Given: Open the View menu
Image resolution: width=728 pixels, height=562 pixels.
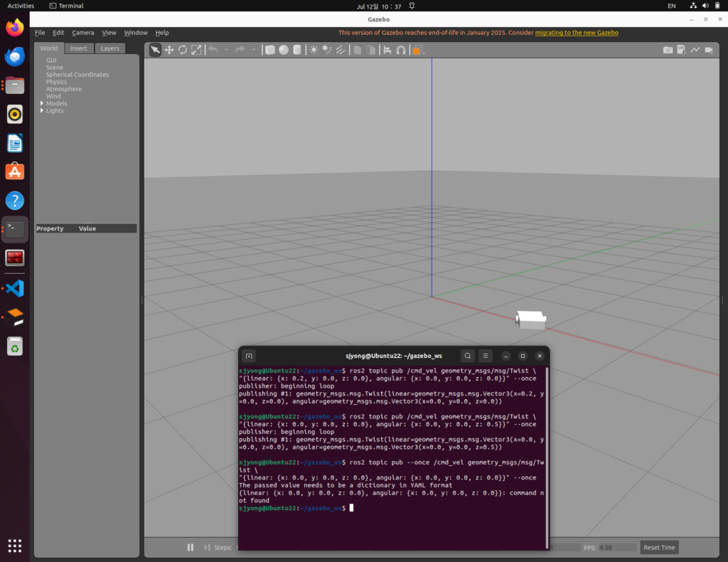Looking at the screenshot, I should pos(109,33).
